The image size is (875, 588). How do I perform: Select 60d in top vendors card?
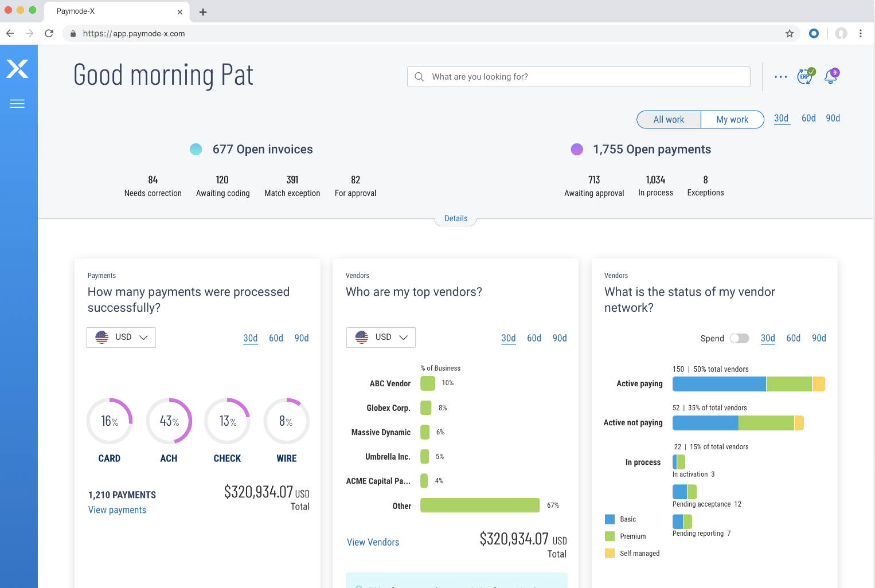534,338
